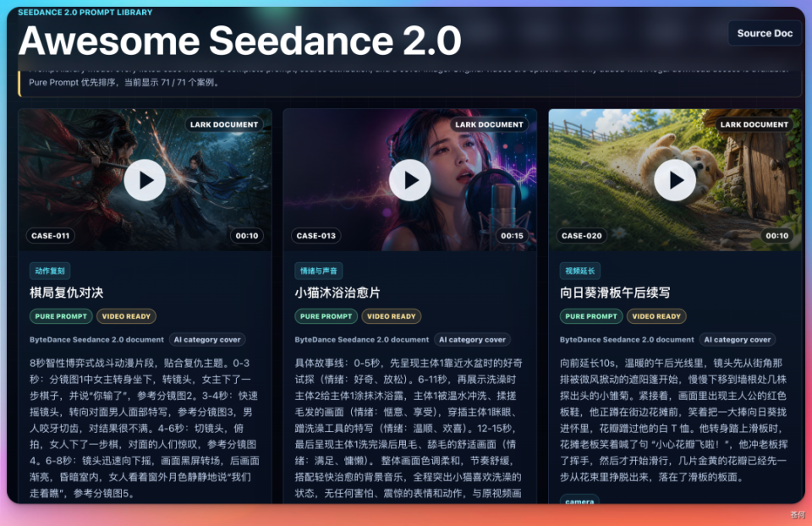Image resolution: width=812 pixels, height=526 pixels.
Task: Click VIDEO READY badge under 向日葵滑板午后续写
Action: point(656,316)
